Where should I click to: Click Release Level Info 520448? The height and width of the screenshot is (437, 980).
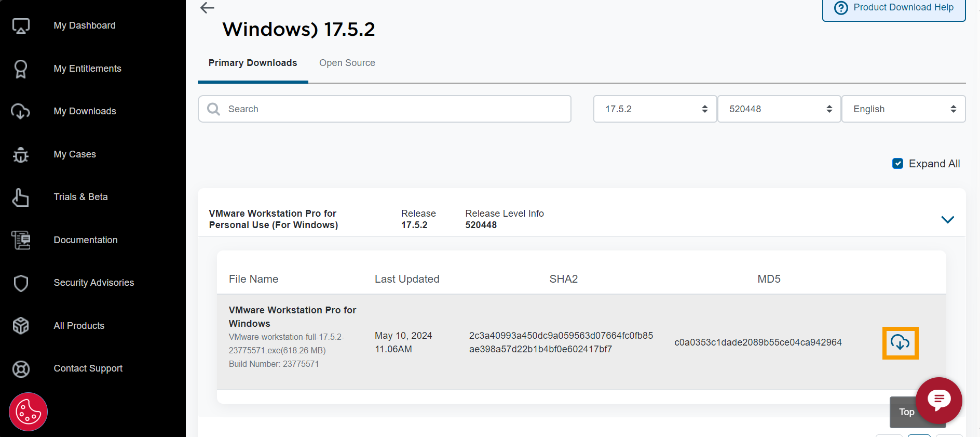(x=505, y=219)
